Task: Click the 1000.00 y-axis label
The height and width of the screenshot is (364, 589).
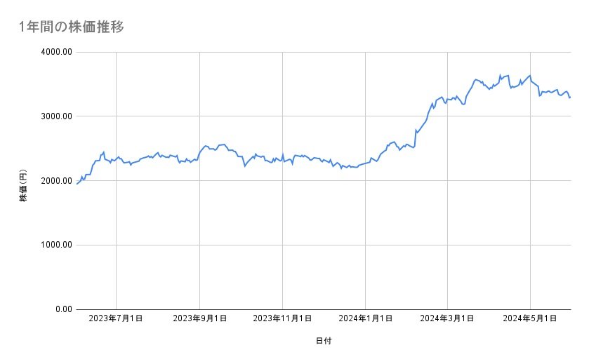Action: [55, 245]
